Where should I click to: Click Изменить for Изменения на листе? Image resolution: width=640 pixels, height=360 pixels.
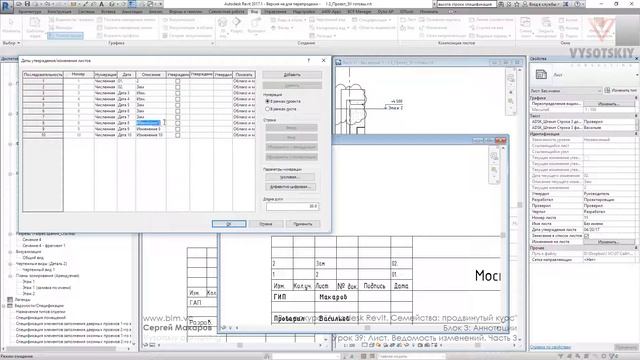(609, 242)
